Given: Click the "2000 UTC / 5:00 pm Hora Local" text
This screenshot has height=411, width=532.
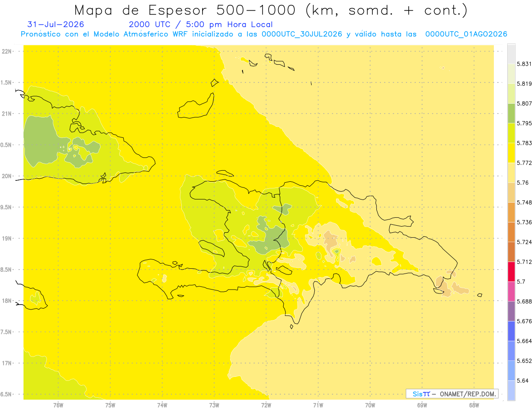Looking at the screenshot, I should tap(201, 24).
